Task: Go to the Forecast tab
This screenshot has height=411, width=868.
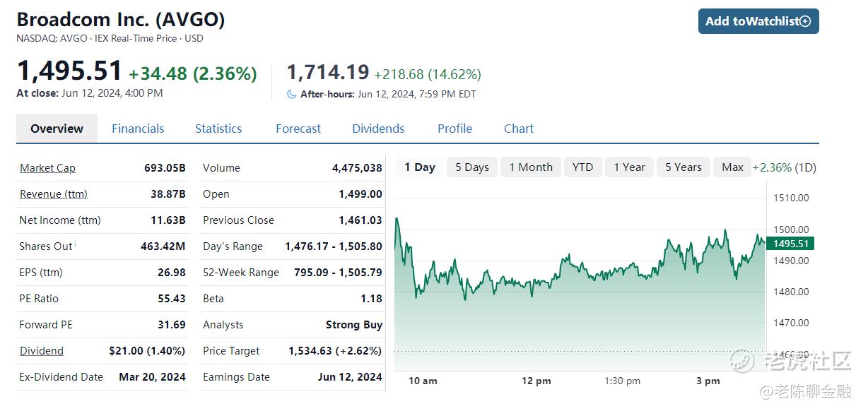Action: point(298,129)
